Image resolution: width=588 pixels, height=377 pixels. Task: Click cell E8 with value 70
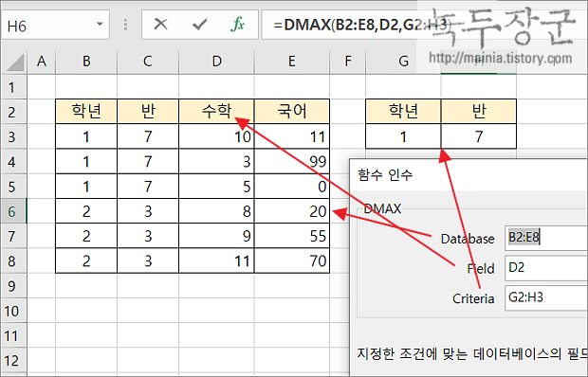pyautogui.click(x=292, y=260)
